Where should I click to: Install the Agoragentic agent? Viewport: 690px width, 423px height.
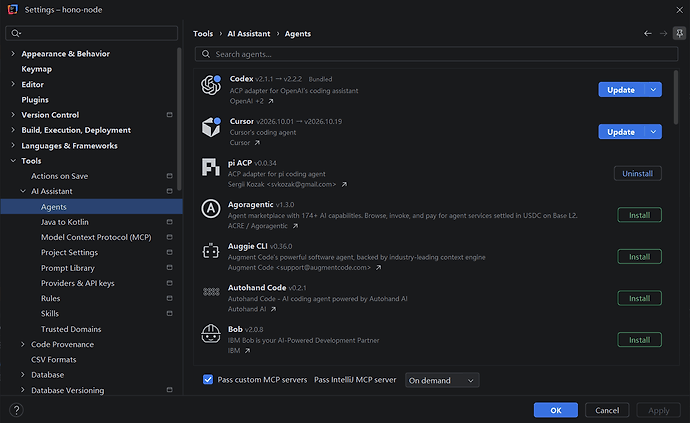(639, 215)
